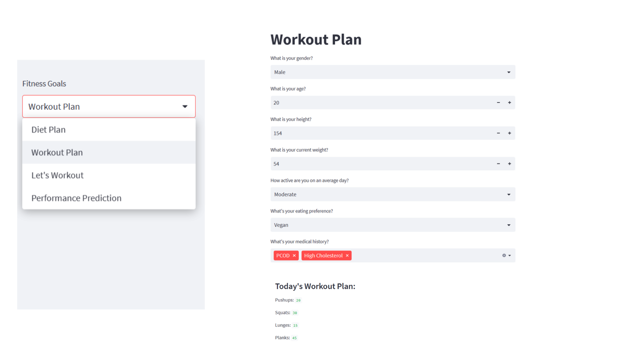Viewport: 640px width, 364px height.
Task: Open the eating preference dropdown
Action: coord(392,225)
